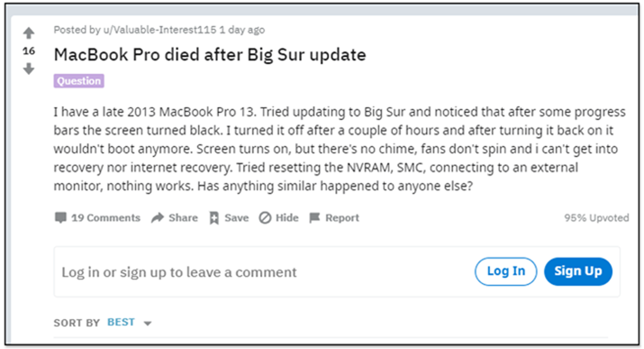Downvote the Big Sur post
This screenshot has width=644, height=349.
pos(29,69)
